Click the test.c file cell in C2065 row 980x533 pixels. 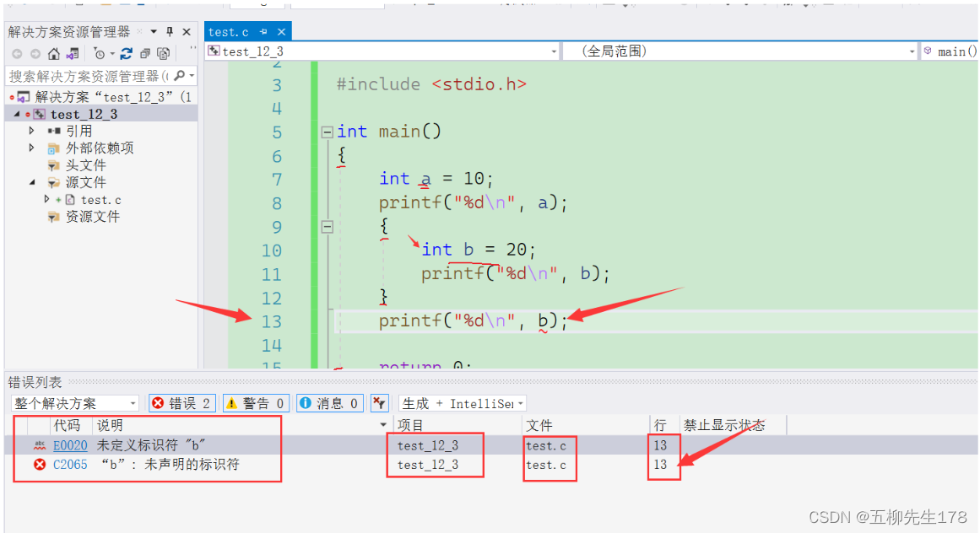pos(546,465)
